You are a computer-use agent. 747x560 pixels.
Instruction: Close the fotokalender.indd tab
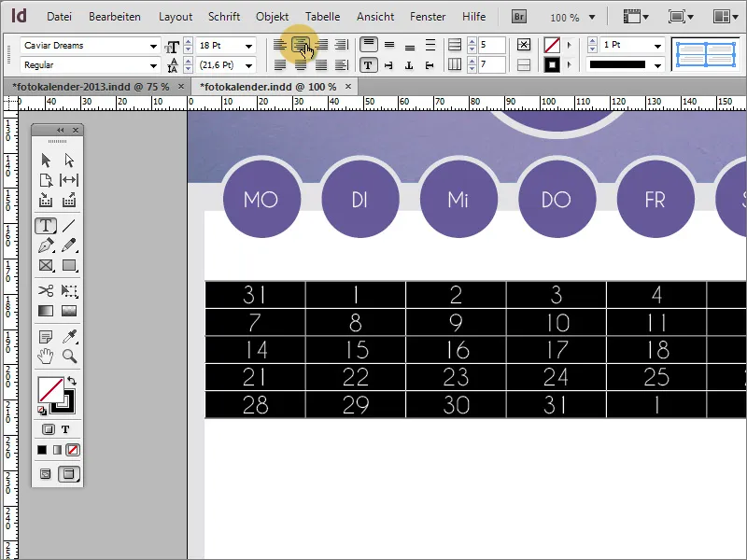348,86
